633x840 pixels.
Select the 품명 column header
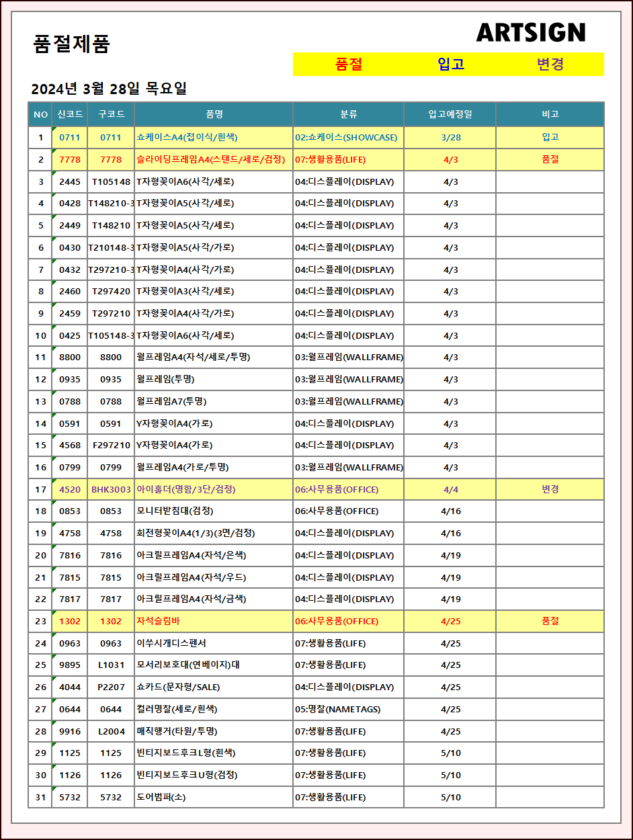214,114
